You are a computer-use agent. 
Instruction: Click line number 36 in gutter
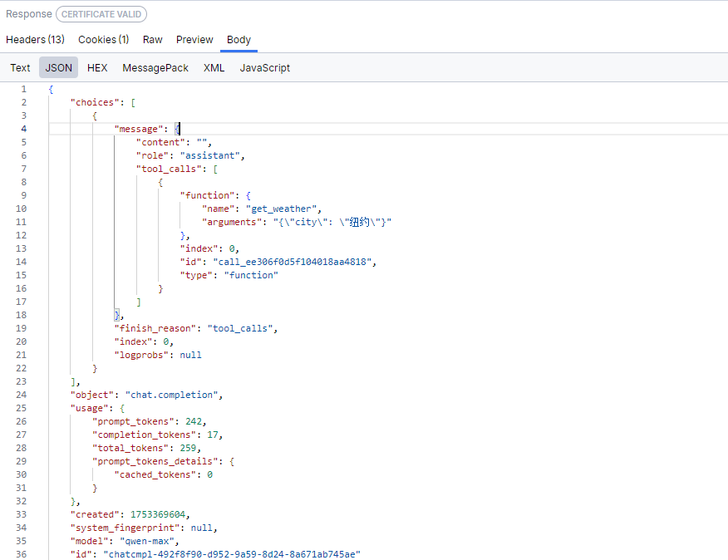[22, 555]
